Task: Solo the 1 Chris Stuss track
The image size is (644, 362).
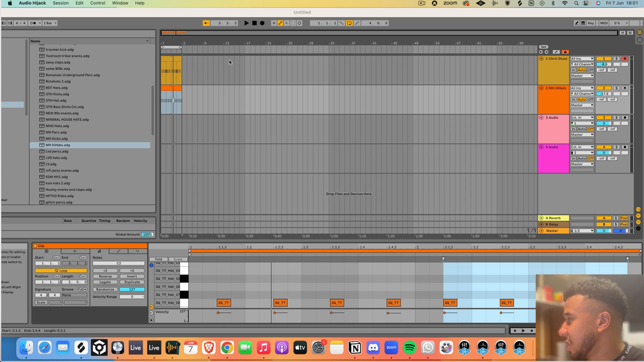Action: (x=617, y=59)
